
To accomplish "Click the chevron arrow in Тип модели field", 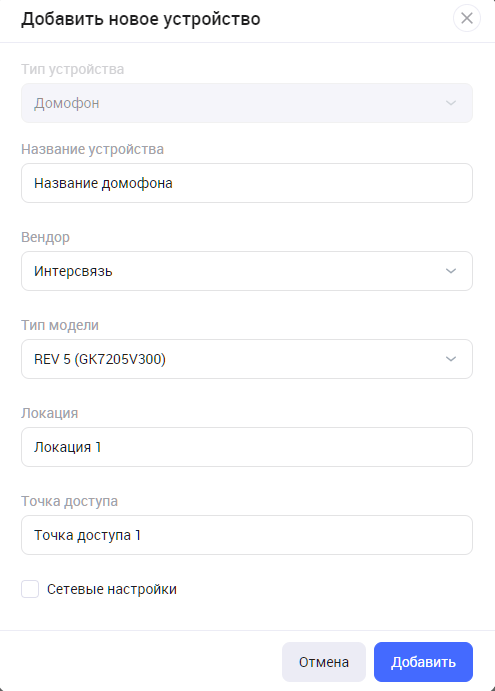I will (450, 359).
